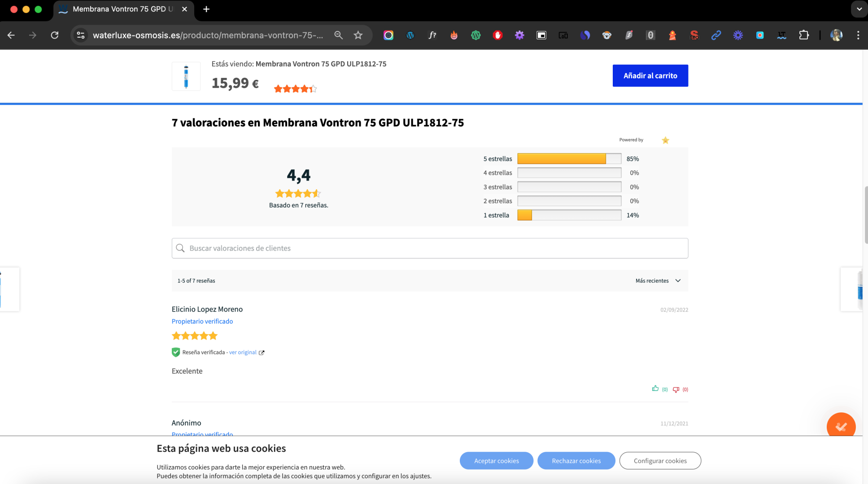Click the 1-5 of 7 reseñas text

[196, 281]
